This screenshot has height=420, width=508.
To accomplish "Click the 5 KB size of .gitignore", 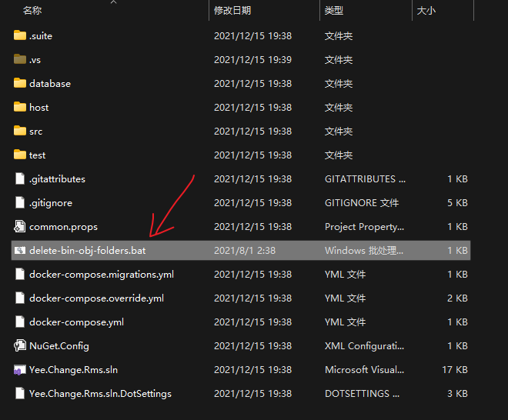I will (x=457, y=203).
